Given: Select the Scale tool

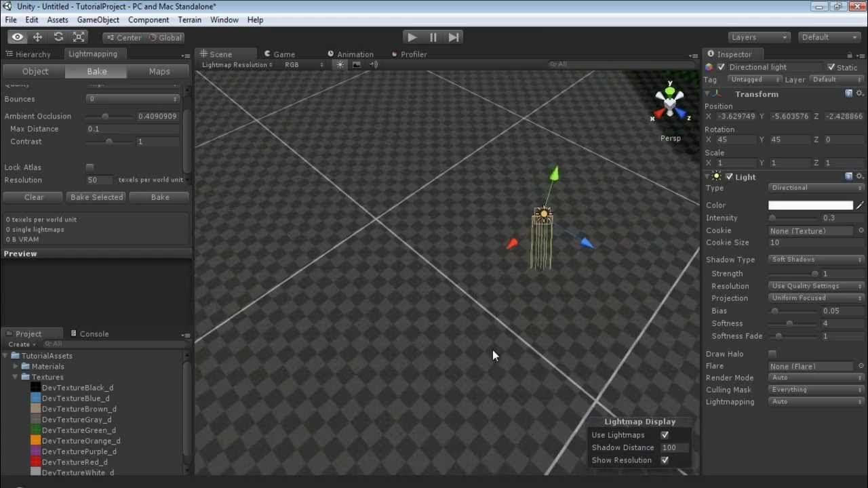Looking at the screenshot, I should tap(79, 37).
